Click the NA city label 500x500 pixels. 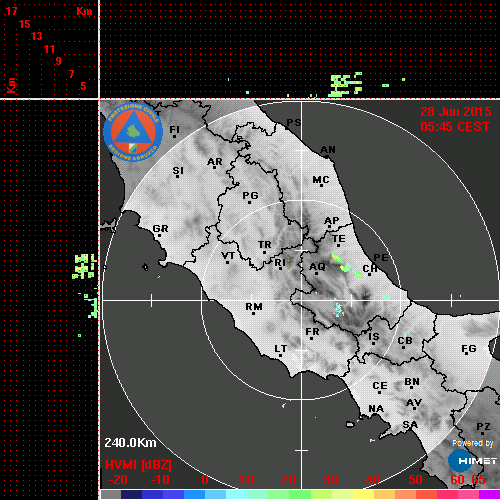coord(376,409)
